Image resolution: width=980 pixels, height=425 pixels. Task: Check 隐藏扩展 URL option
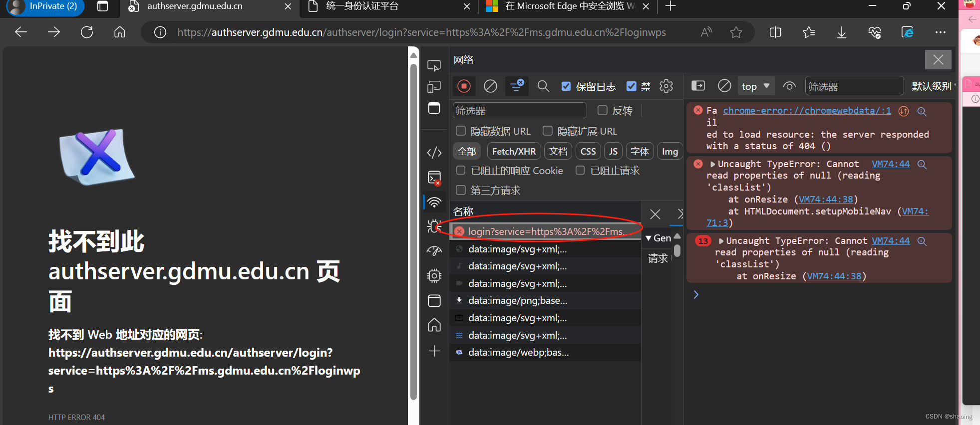point(548,131)
